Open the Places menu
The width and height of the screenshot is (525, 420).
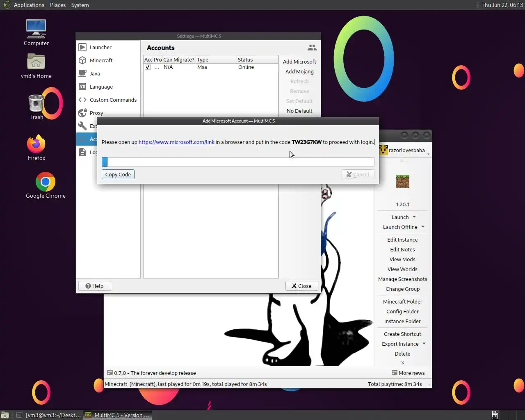[x=58, y=5]
